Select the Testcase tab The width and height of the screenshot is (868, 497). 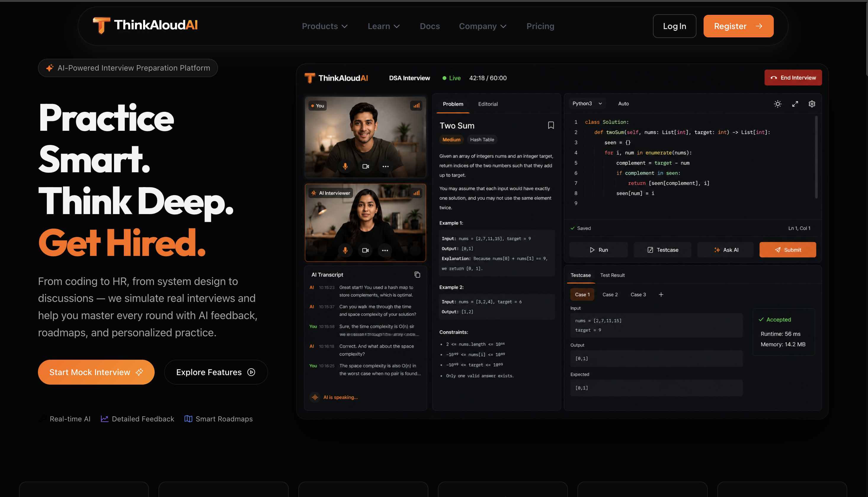click(580, 275)
